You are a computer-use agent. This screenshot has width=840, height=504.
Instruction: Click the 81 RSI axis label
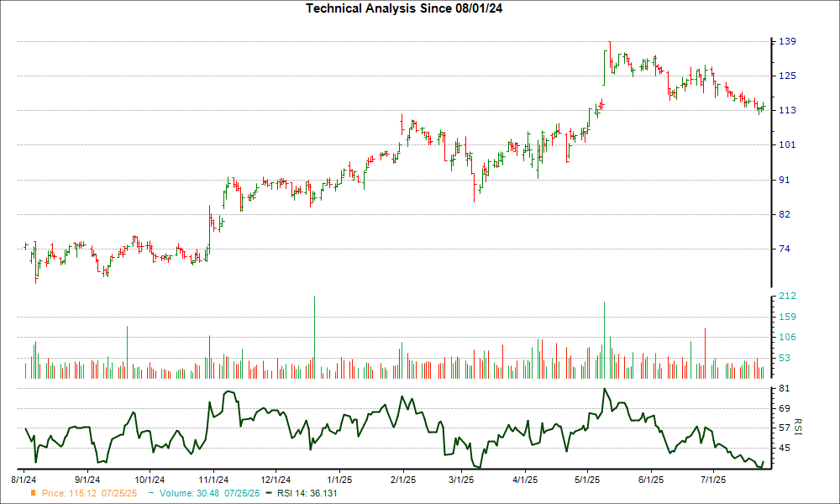[x=785, y=388]
